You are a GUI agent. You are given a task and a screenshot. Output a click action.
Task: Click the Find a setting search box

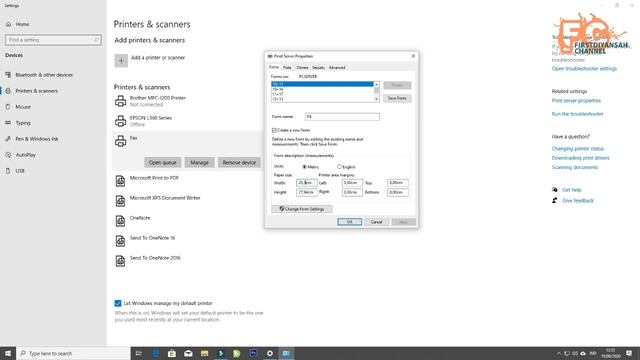click(53, 40)
